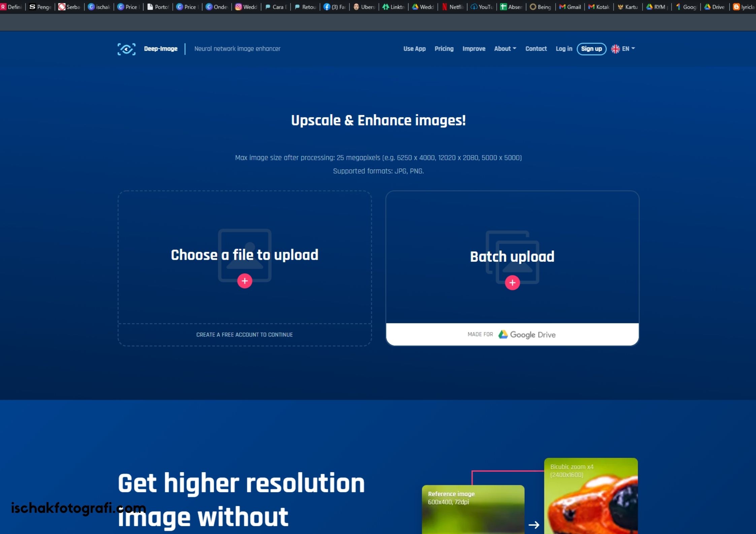756x534 pixels.
Task: Click the UK flag language icon
Action: pos(615,48)
